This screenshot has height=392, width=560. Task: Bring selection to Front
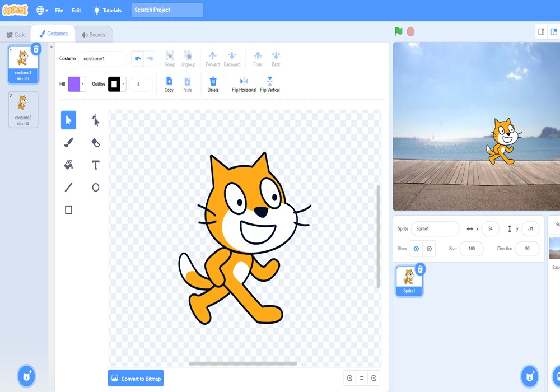(258, 59)
